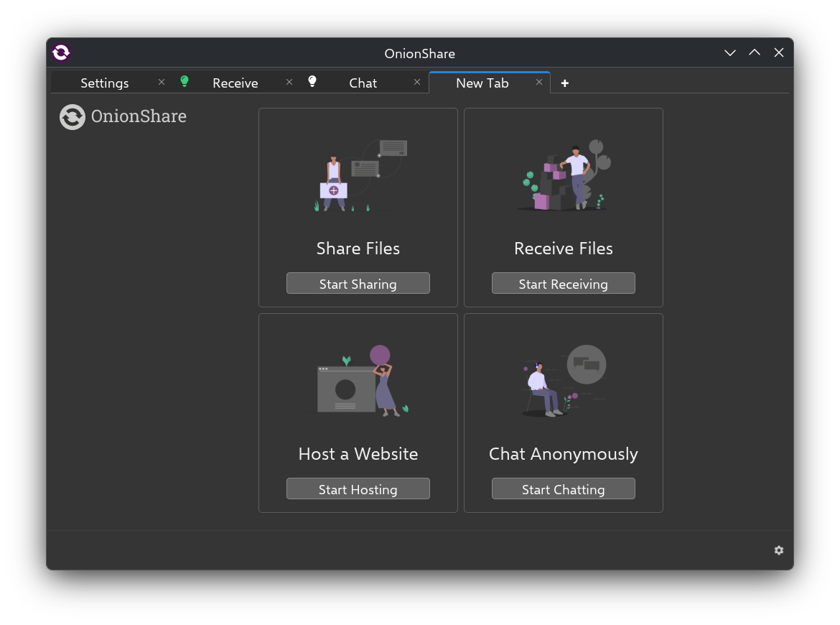This screenshot has width=840, height=625.
Task: Click the Start Sharing button
Action: (358, 284)
